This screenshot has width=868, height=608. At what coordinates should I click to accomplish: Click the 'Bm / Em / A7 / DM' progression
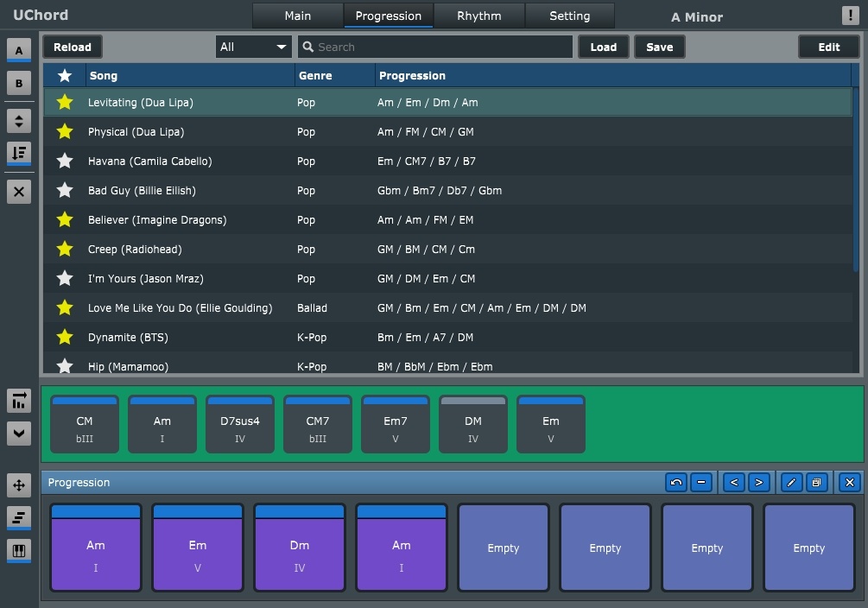425,337
